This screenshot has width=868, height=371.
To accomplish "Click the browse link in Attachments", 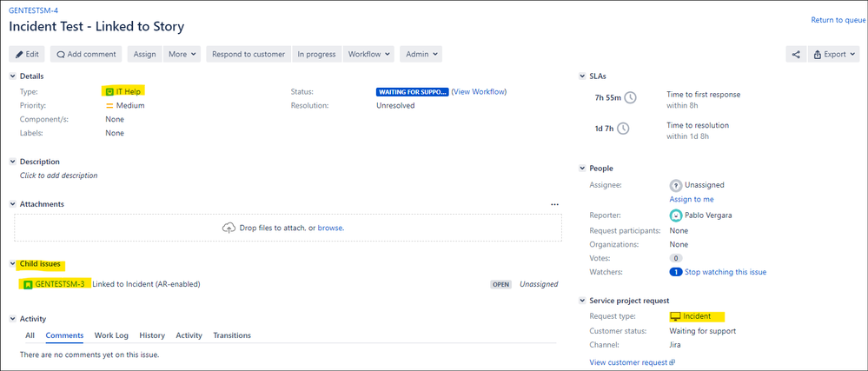I will pyautogui.click(x=330, y=228).
